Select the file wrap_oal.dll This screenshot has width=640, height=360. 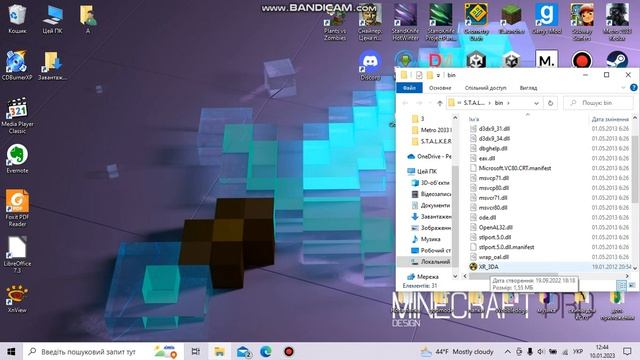click(x=489, y=257)
